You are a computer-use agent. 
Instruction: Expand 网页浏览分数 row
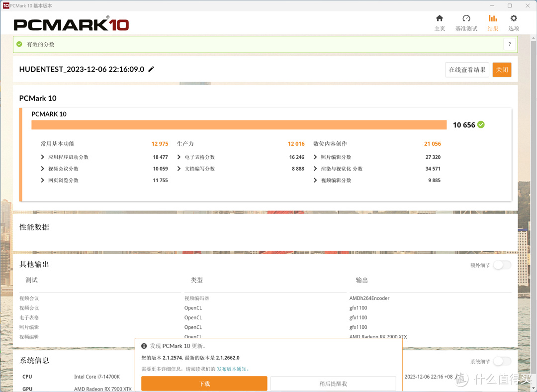(x=42, y=180)
